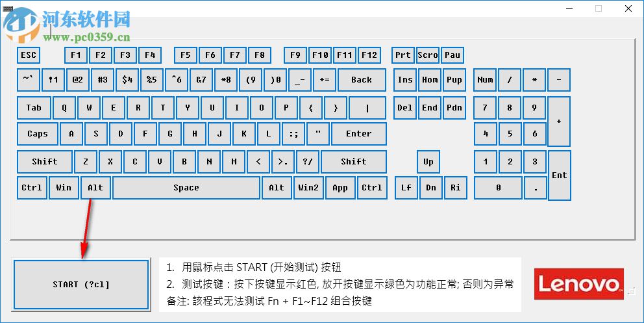The image size is (644, 323).
Task: Click the numpad asterisk key
Action: pyautogui.click(x=534, y=80)
